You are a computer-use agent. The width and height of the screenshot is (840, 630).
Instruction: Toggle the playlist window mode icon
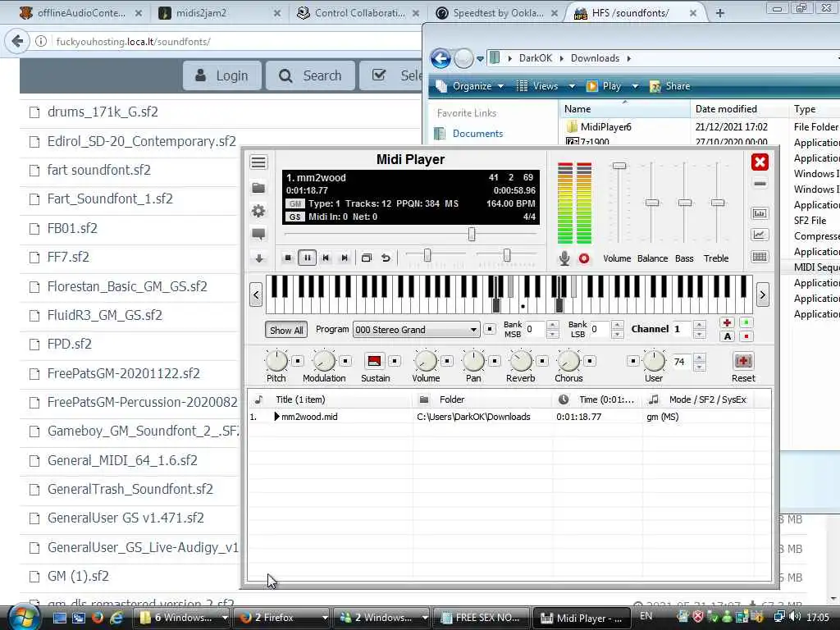(367, 258)
